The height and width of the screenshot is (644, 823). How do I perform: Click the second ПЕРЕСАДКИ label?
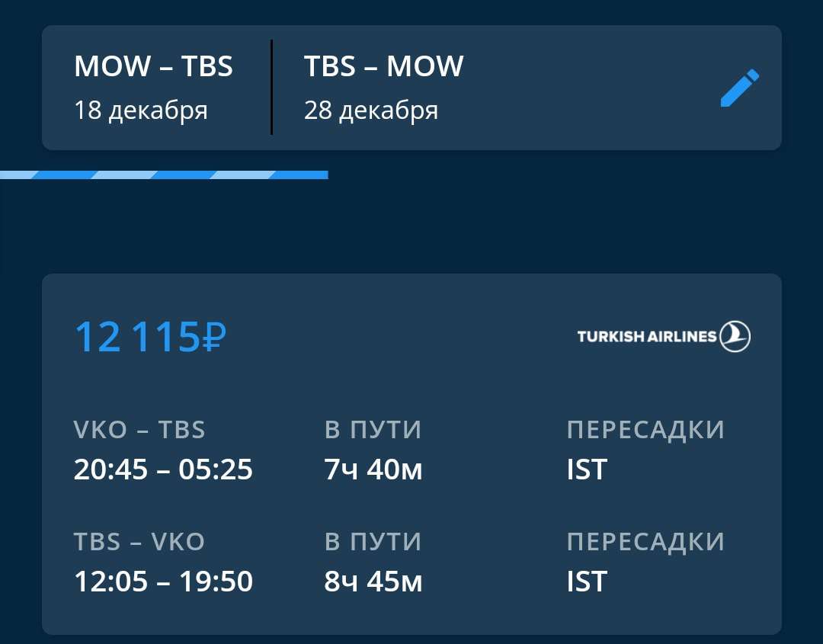coord(645,542)
